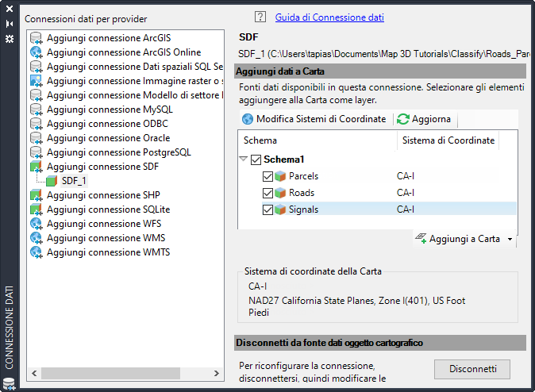Click the ArcGIS Online connection globe icon
Viewport: 535px width, 392px height.
click(36, 52)
